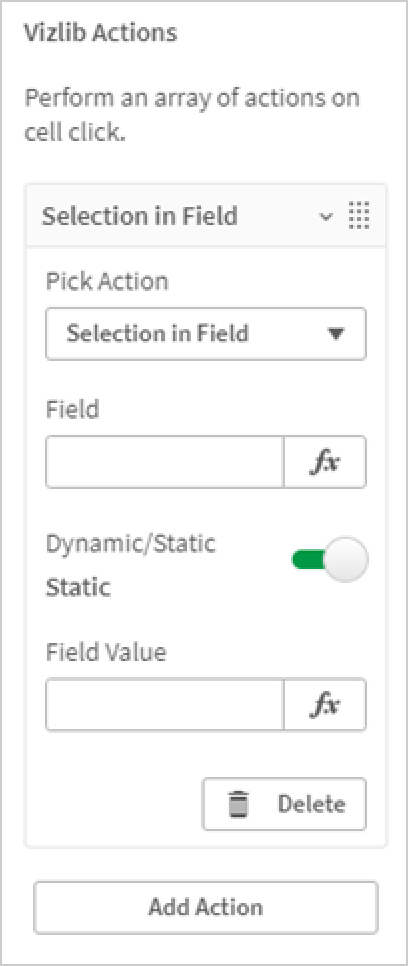Screen dimensions: 408x966
Task: Focus the Field Value text input
Action: 165,705
